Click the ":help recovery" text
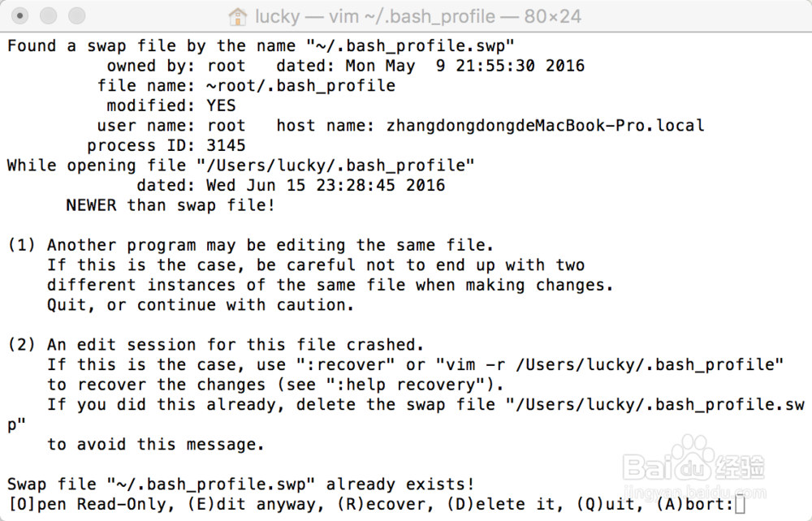This screenshot has height=521, width=812. tap(412, 385)
